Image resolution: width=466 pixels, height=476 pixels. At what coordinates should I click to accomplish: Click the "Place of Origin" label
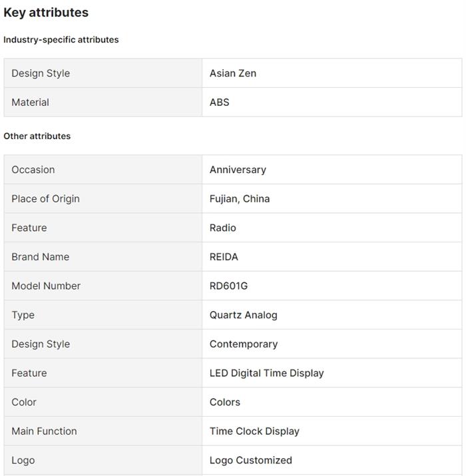(x=45, y=199)
